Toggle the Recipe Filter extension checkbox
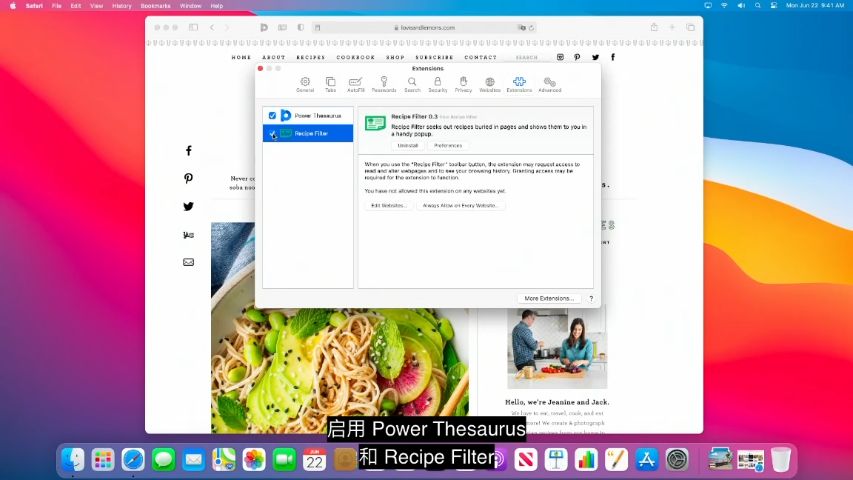 pyautogui.click(x=272, y=133)
